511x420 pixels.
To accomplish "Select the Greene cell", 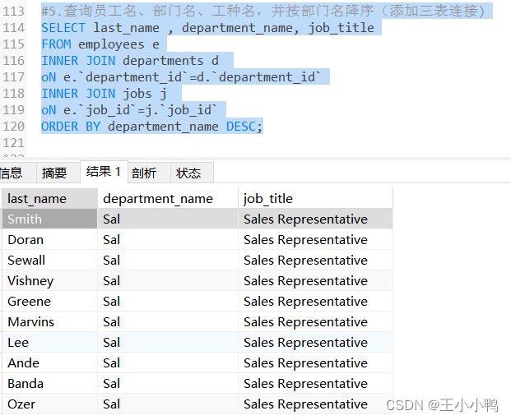I will click(x=49, y=301).
